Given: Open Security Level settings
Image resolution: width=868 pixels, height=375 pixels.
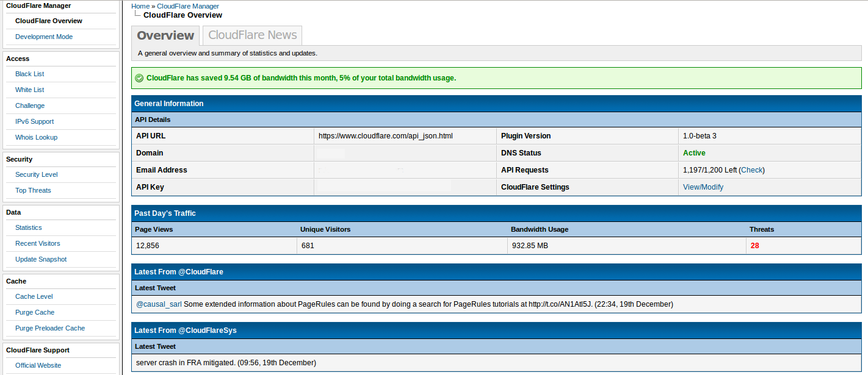Looking at the screenshot, I should [37, 174].
